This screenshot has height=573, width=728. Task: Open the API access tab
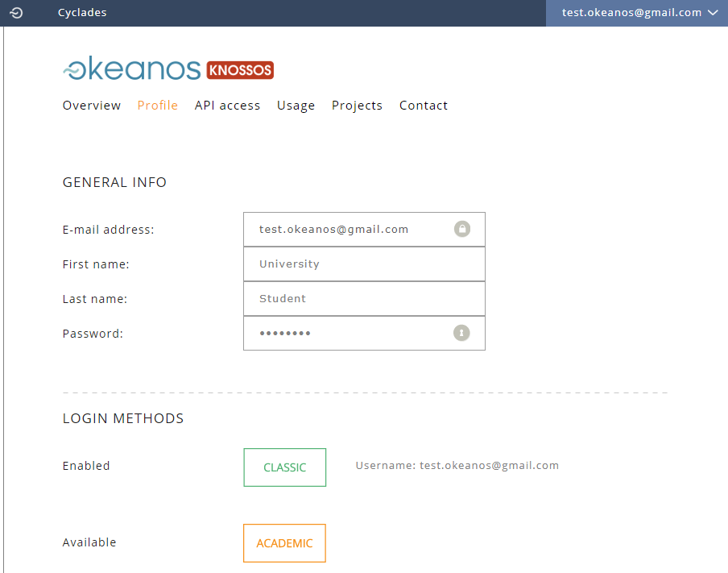[227, 106]
